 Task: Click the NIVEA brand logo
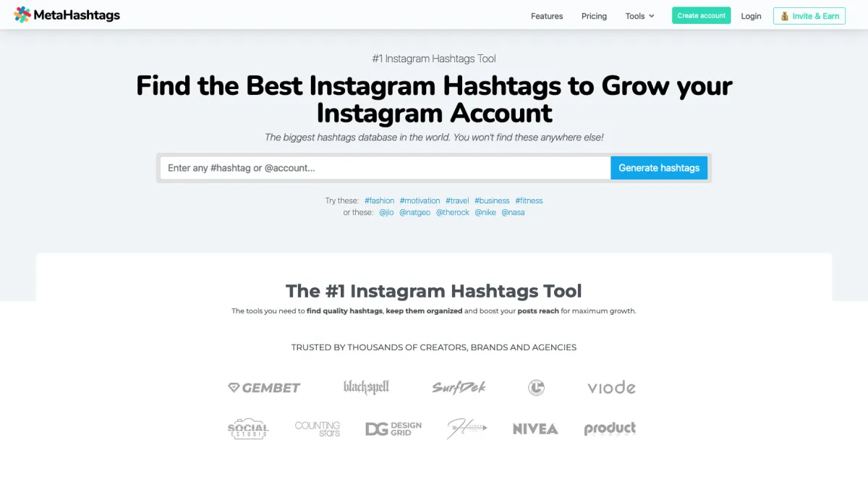pos(535,429)
